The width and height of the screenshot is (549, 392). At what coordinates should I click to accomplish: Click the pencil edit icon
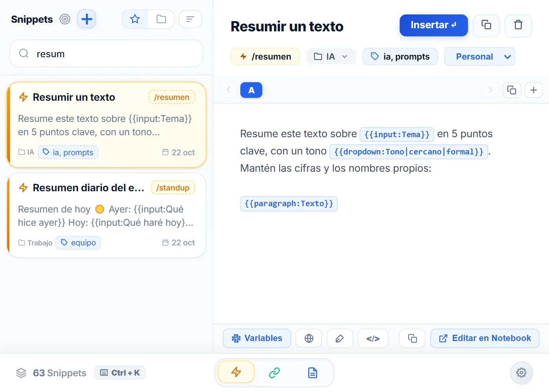340,338
